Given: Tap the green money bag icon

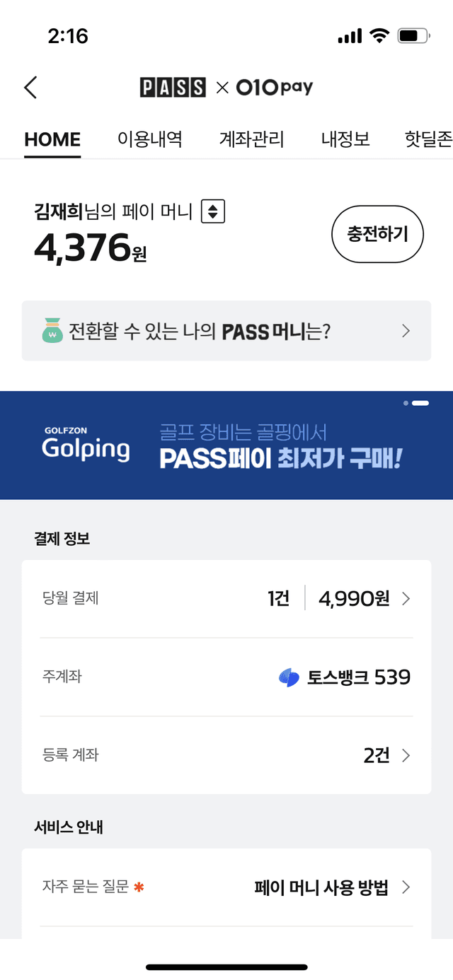Looking at the screenshot, I should (x=52, y=331).
